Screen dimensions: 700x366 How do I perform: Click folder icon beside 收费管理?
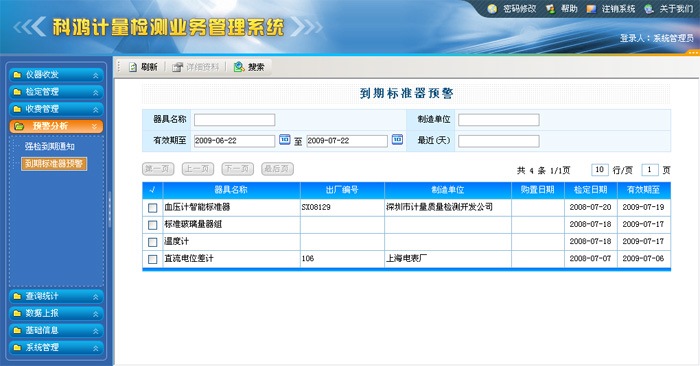coord(17,109)
